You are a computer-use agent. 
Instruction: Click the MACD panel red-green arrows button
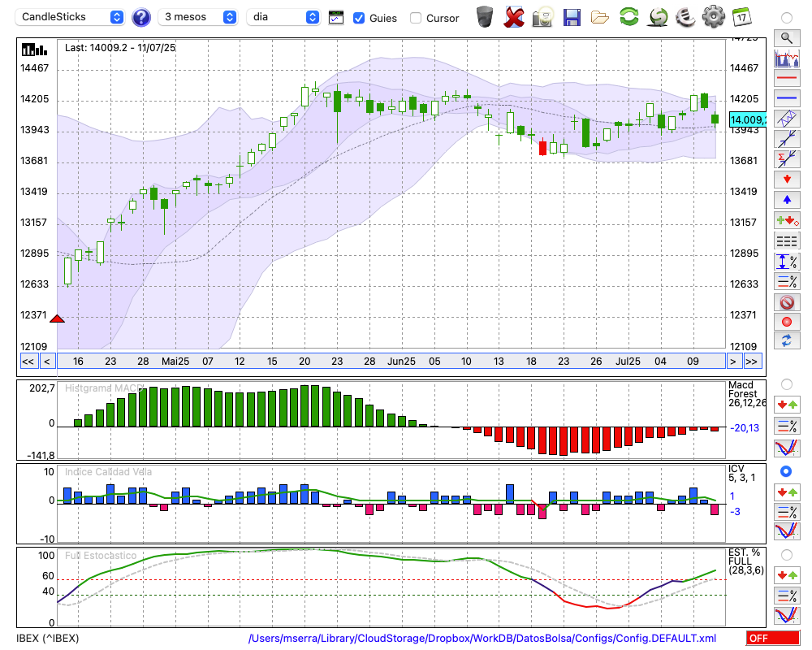[787, 405]
